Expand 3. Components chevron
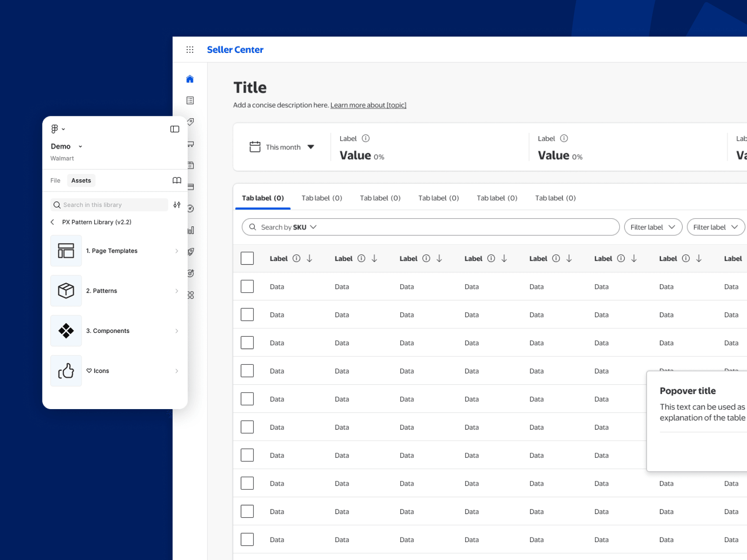 (x=177, y=331)
